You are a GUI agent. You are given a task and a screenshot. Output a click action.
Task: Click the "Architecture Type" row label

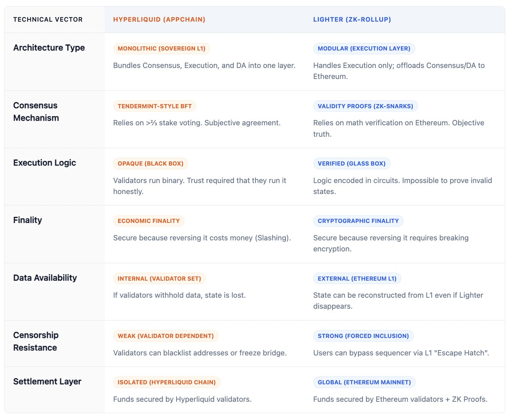point(49,48)
